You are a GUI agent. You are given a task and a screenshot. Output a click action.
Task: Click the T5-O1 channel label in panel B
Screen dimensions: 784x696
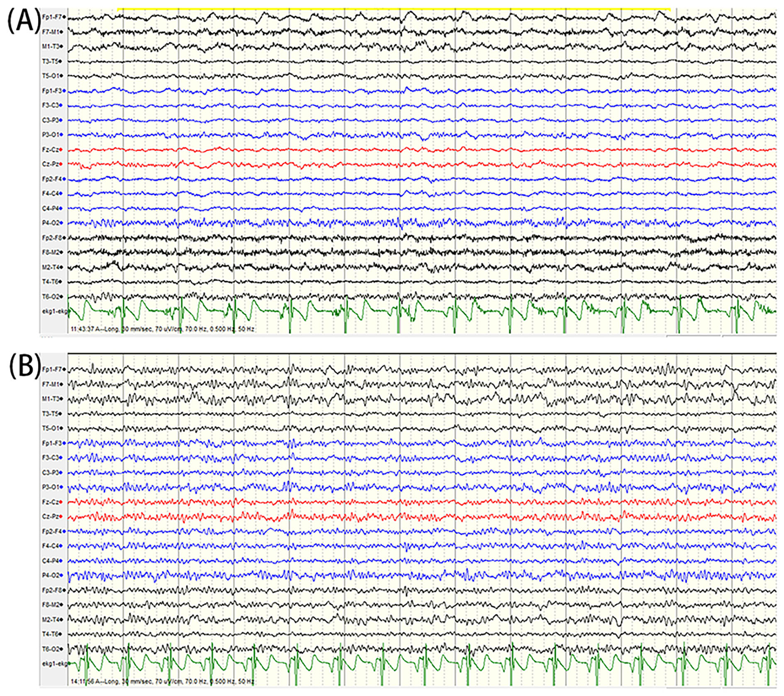[x=50, y=428]
